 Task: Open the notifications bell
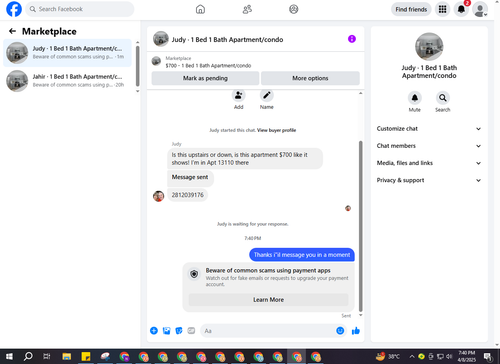point(461,9)
